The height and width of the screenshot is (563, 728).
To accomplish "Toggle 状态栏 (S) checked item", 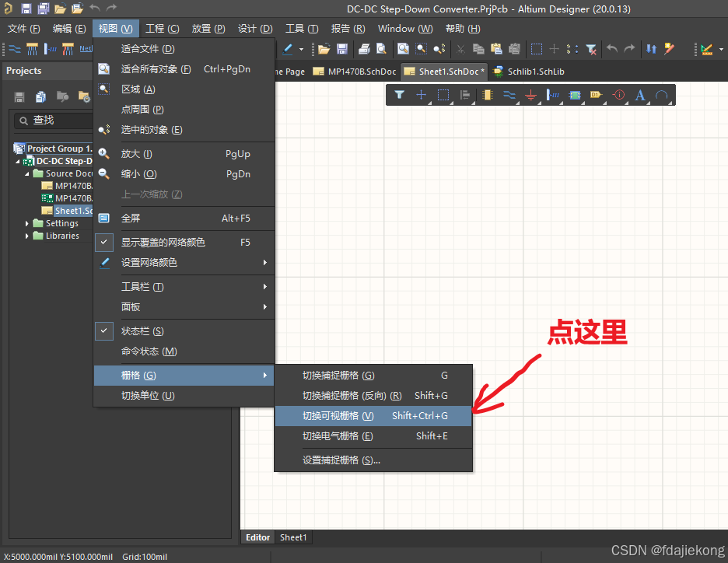I will click(x=184, y=331).
